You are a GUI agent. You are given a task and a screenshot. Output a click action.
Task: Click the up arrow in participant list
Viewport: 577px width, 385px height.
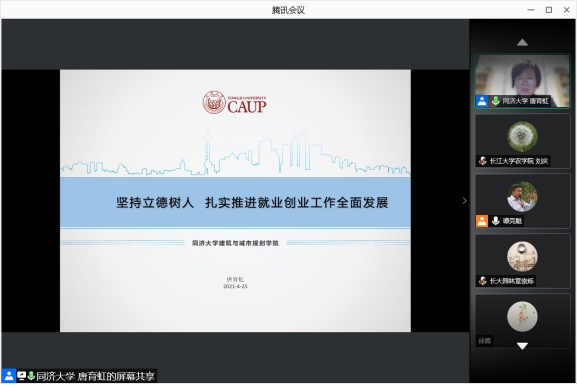tap(522, 43)
